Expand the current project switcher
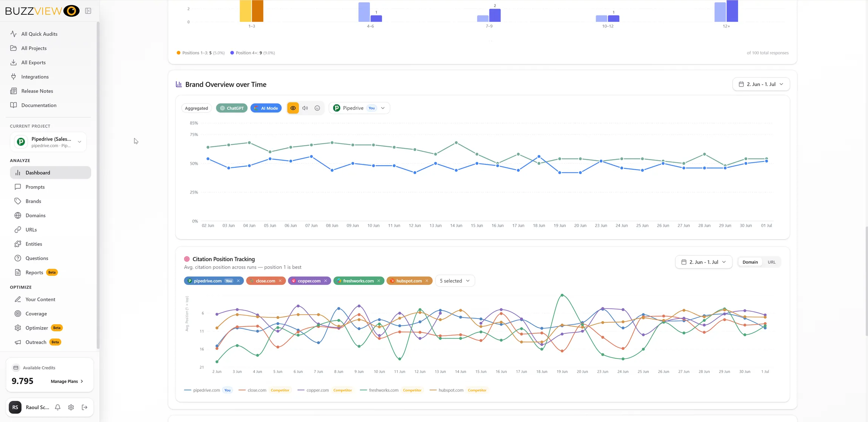Viewport: 868px width, 422px height. pos(48,142)
